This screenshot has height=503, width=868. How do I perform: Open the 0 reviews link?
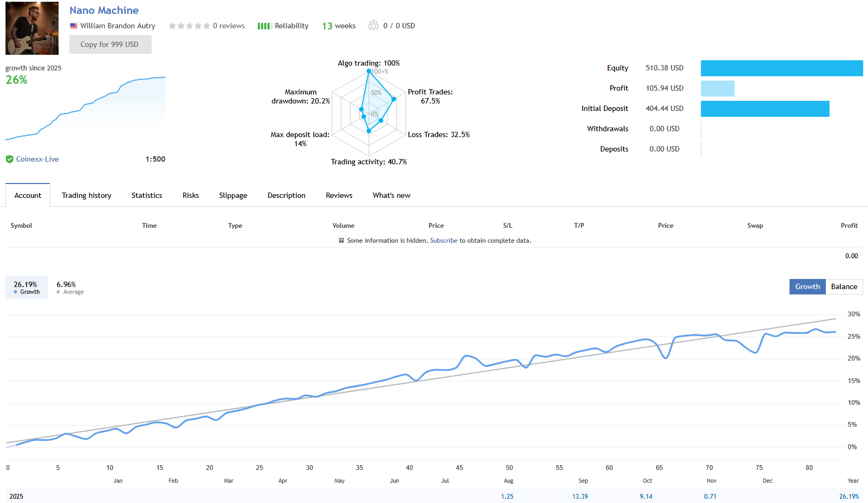(228, 25)
